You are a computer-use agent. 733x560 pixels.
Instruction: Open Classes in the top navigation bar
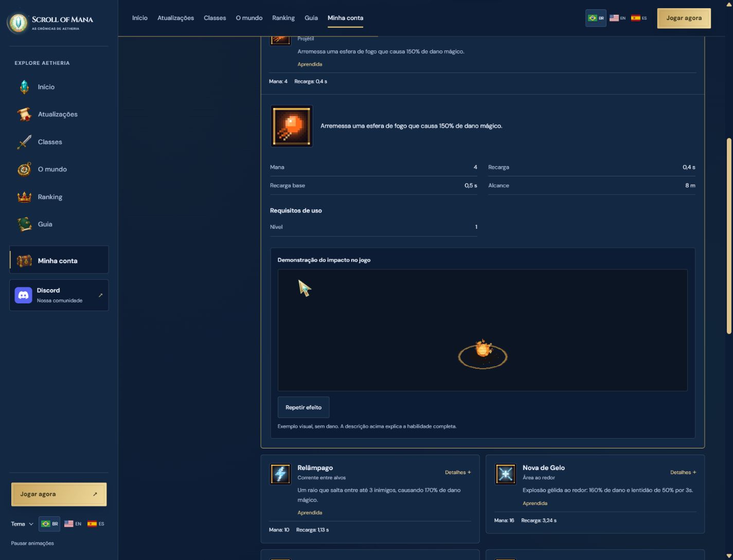[215, 18]
